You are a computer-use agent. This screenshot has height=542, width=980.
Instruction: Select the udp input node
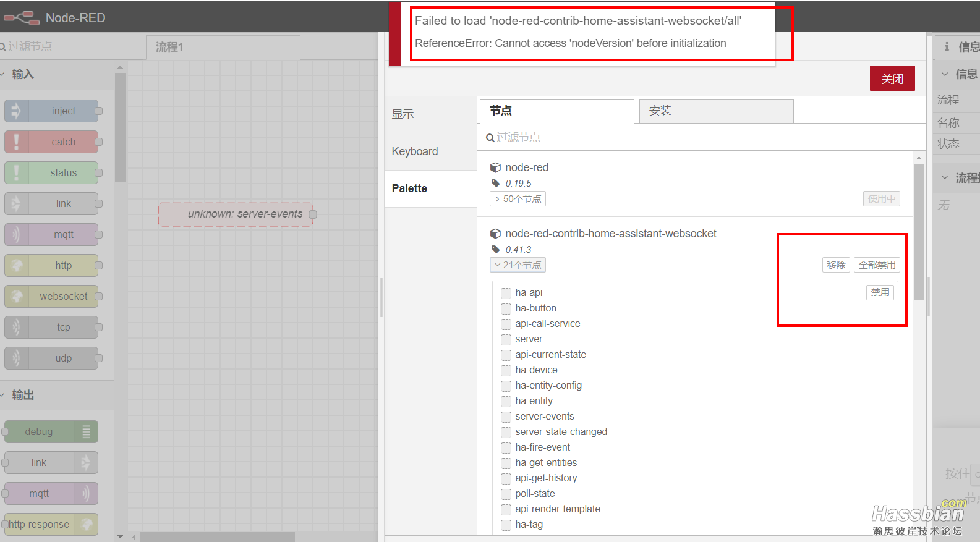point(51,358)
